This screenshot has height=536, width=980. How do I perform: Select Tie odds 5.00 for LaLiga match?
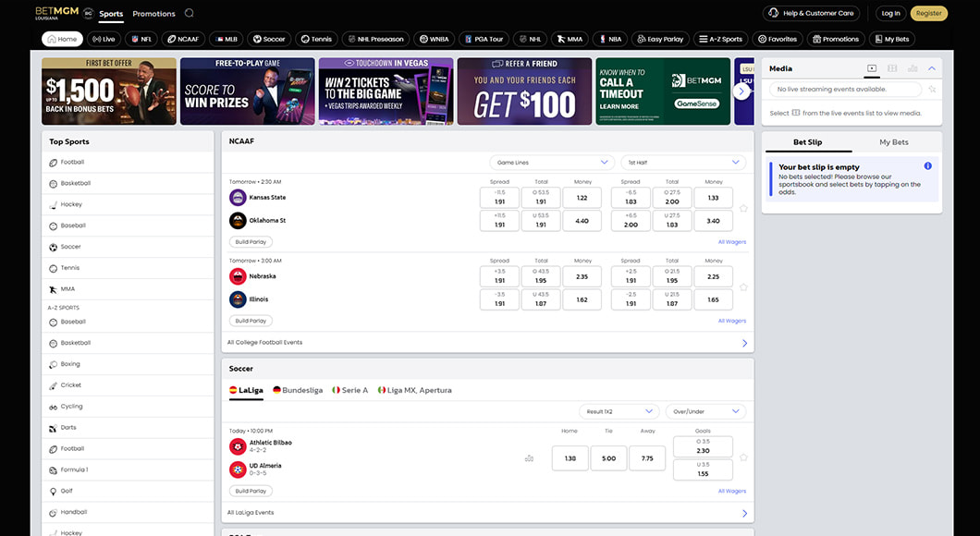pos(608,458)
